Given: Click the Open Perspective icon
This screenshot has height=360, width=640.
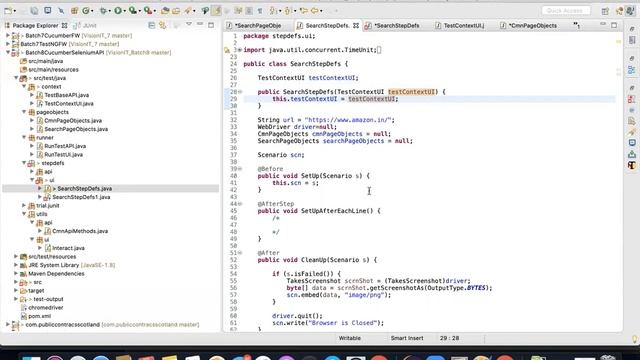Looking at the screenshot, I should 605,11.
